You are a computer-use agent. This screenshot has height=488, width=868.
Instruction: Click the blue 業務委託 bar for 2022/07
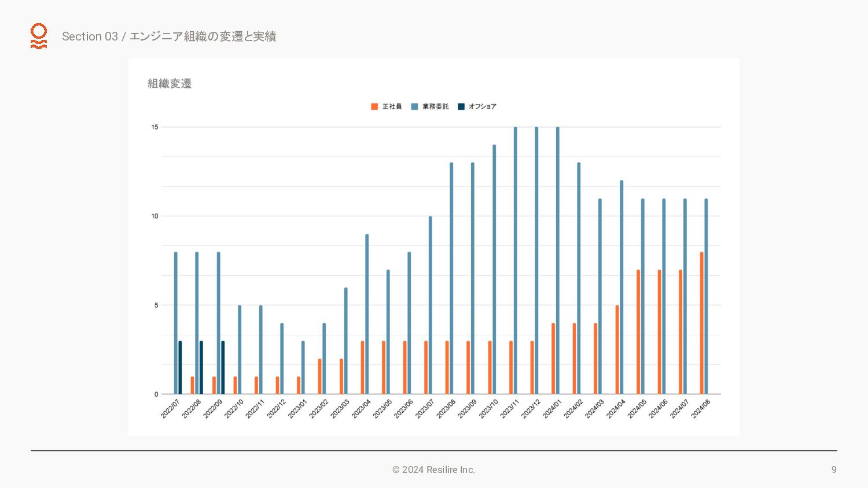[x=176, y=323]
